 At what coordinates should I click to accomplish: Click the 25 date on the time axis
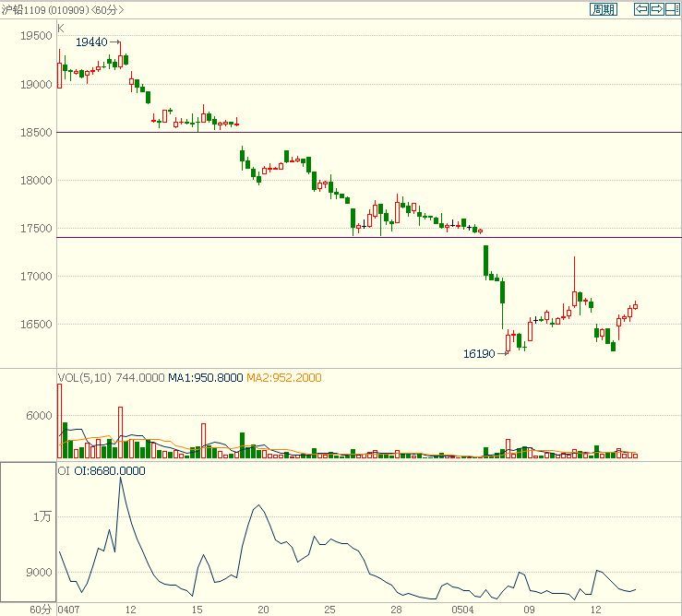coord(329,610)
